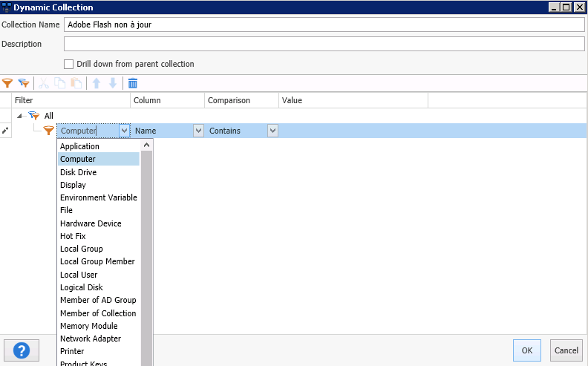Image resolution: width=588 pixels, height=366 pixels.
Task: Click the Add Value Filter funnel icon
Action: click(x=8, y=83)
